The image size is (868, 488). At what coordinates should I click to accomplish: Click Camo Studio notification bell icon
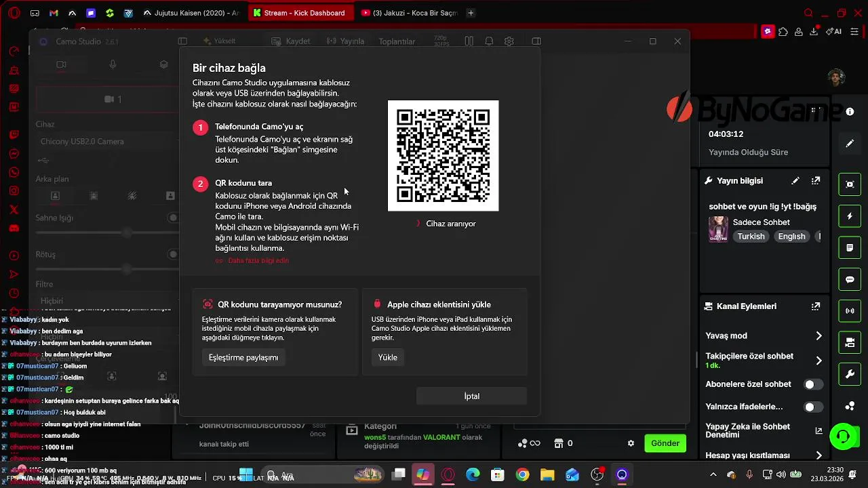pos(489,41)
